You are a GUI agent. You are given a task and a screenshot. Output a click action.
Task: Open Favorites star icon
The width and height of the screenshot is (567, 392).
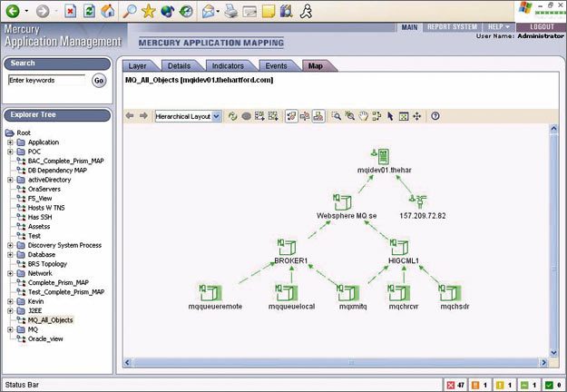click(148, 11)
